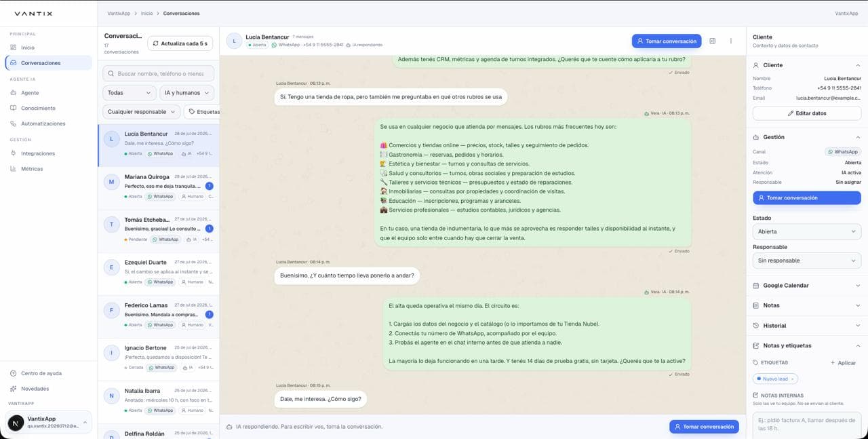Collapse the Notas y etiquetas section
868x439 pixels.
pos(807,345)
